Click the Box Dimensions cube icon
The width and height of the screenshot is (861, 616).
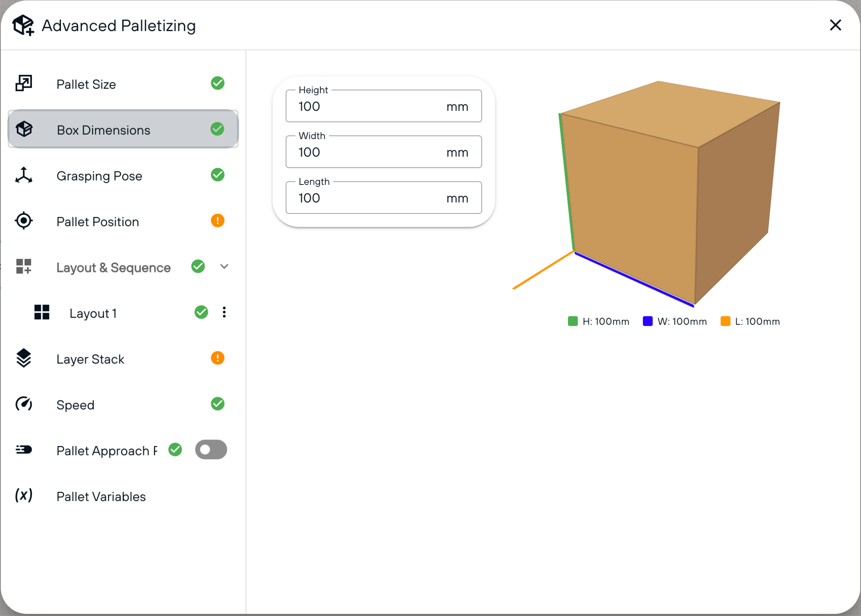point(24,129)
